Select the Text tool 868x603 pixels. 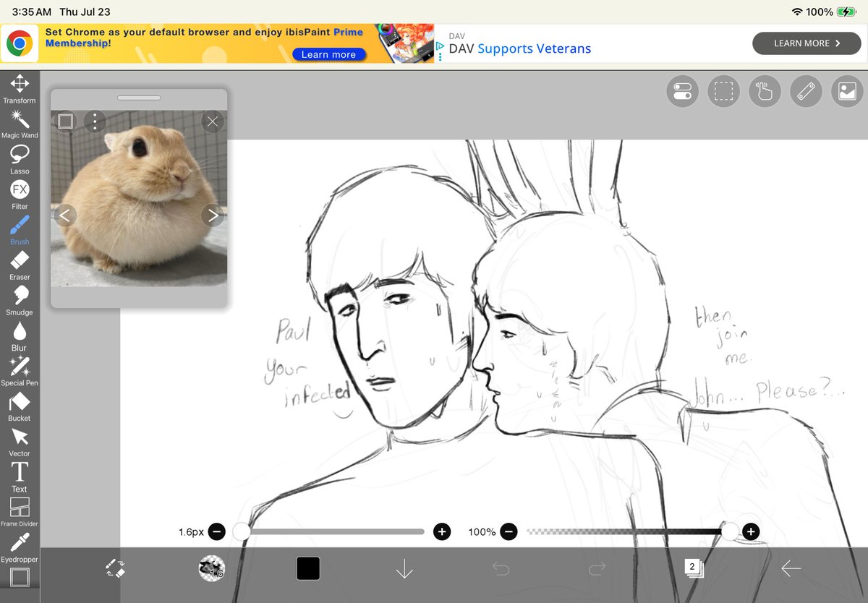pos(20,476)
